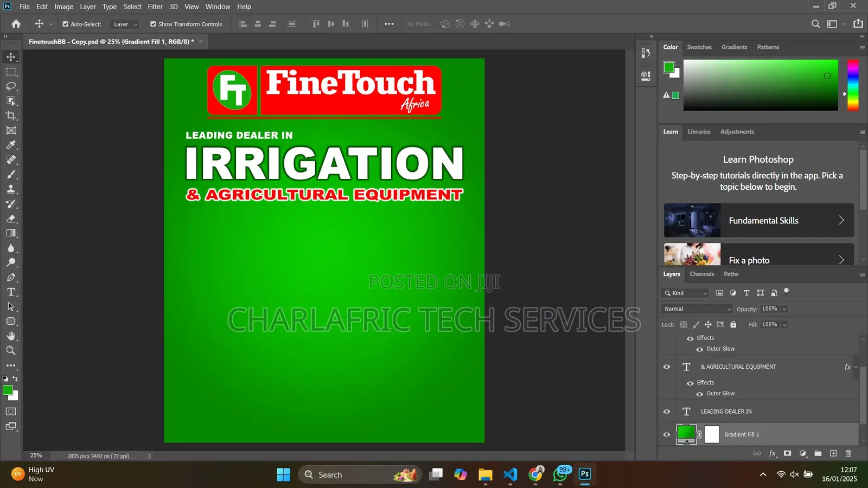
Task: Select the Gradient Fill 1 layer thumbnail
Action: pyautogui.click(x=686, y=434)
